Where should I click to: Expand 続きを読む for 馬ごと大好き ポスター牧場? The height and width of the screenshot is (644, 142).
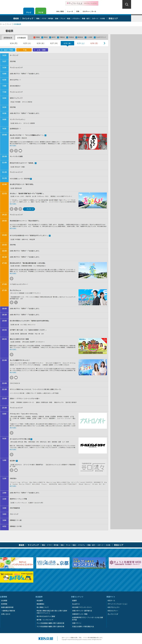tap(13, 350)
